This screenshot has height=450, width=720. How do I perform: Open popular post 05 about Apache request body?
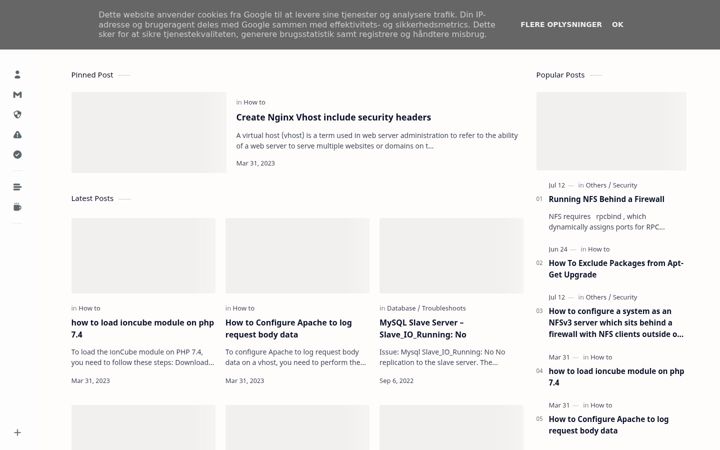coord(608,425)
